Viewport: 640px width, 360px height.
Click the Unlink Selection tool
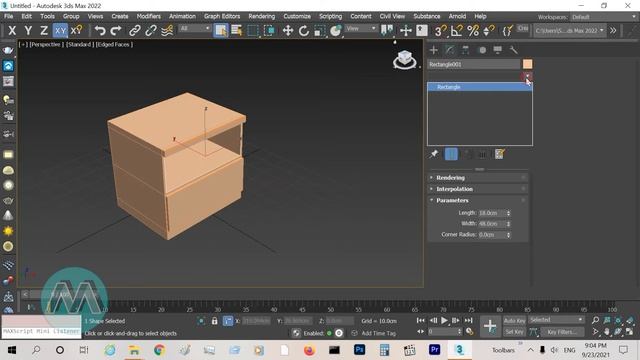point(151,31)
